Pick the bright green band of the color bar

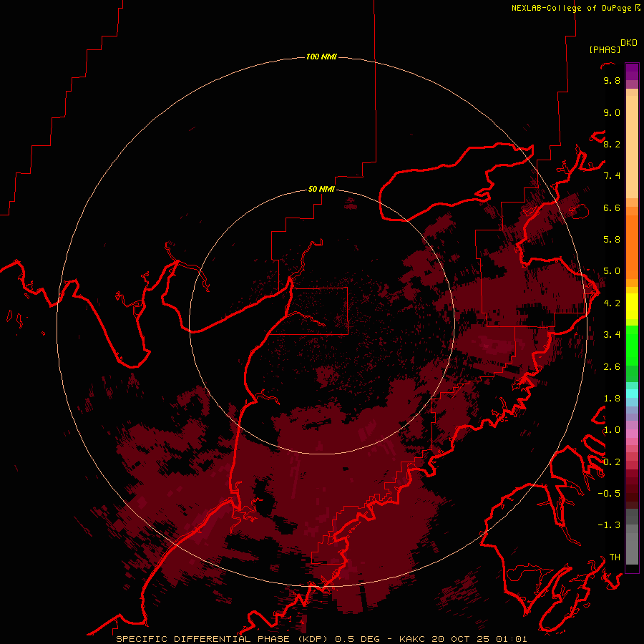point(632,346)
